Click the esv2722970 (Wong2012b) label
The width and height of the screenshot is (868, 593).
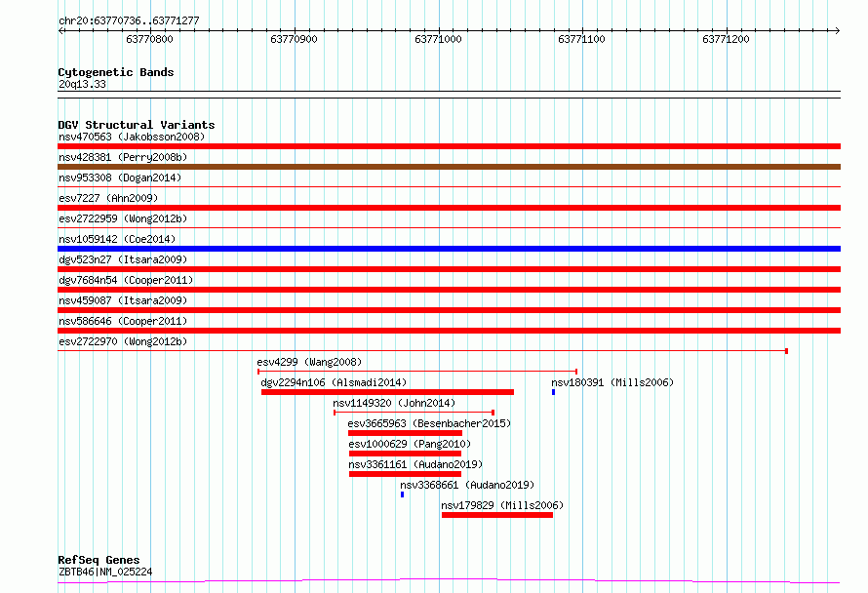coord(123,341)
